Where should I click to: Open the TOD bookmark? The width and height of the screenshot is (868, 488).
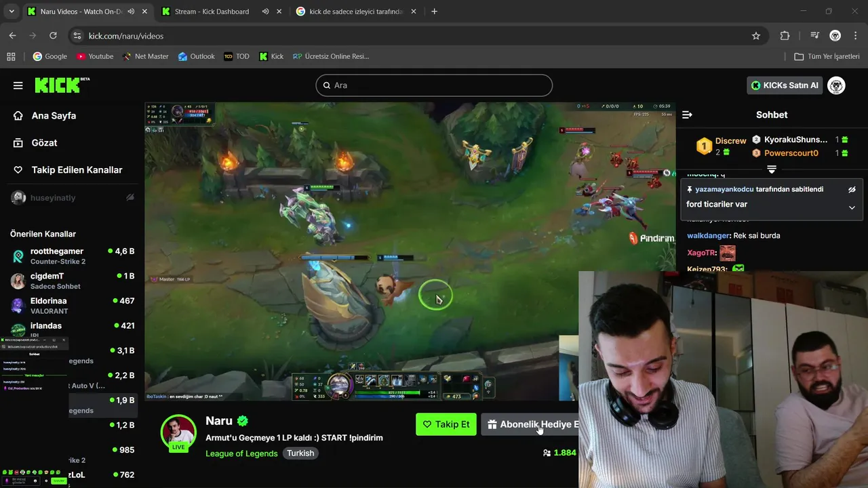click(x=237, y=56)
